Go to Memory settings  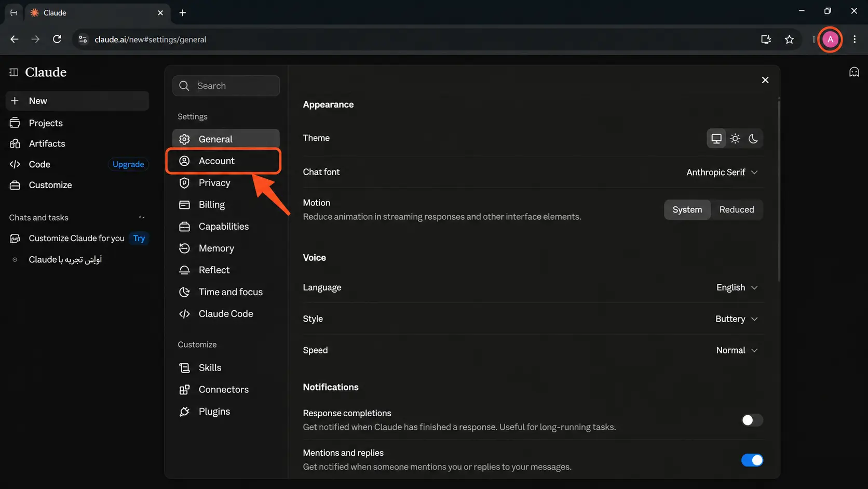pos(226,248)
